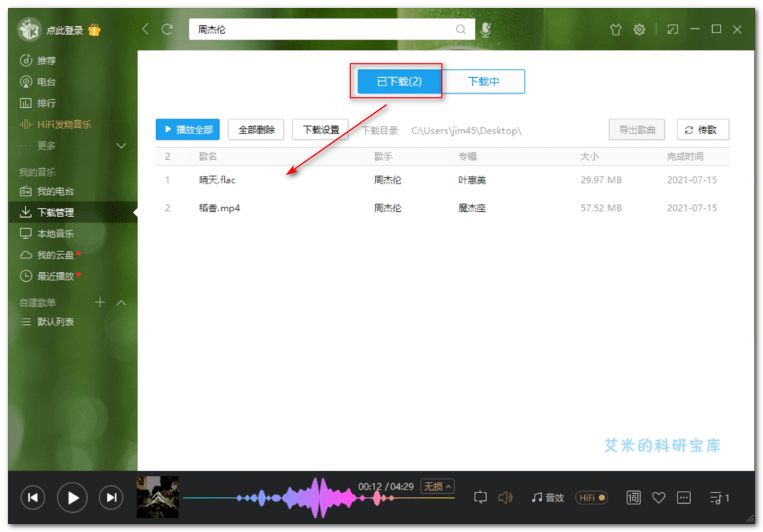Image resolution: width=763 pixels, height=532 pixels.
Task: Select song row 晴天.flac
Action: pos(442,180)
